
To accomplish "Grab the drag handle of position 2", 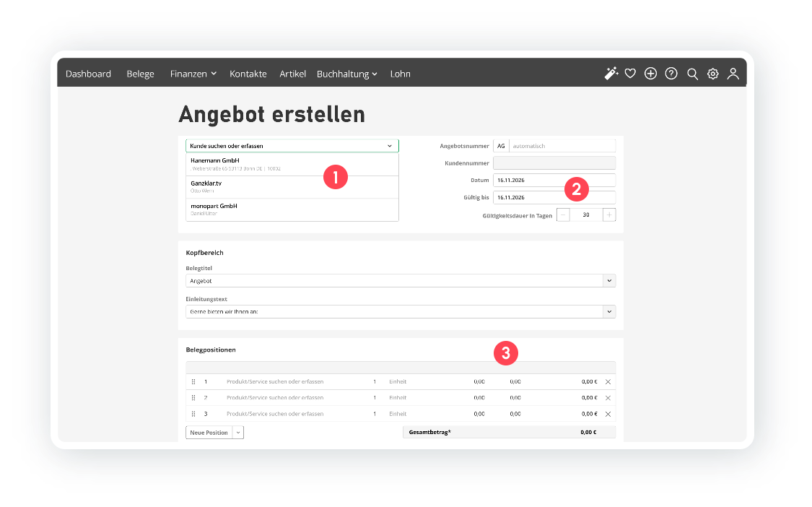I will (x=193, y=398).
